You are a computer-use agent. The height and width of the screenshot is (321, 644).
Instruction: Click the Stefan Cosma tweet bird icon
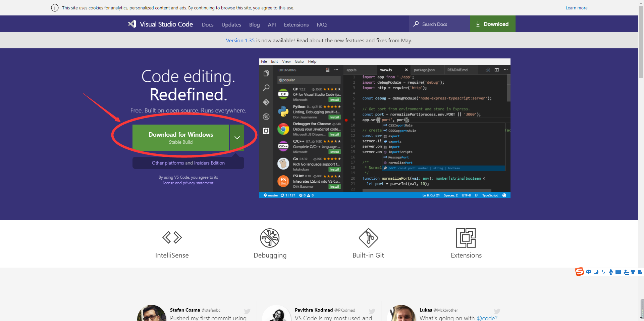tap(247, 311)
